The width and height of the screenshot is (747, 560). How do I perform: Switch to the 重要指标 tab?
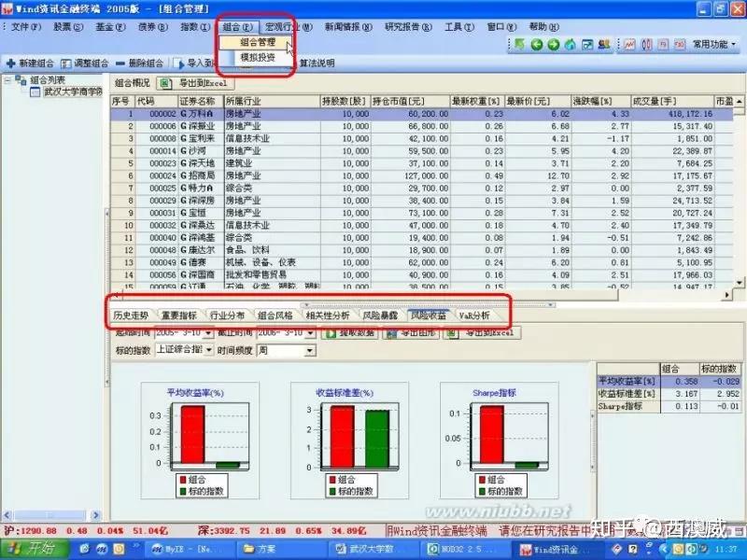pyautogui.click(x=179, y=315)
